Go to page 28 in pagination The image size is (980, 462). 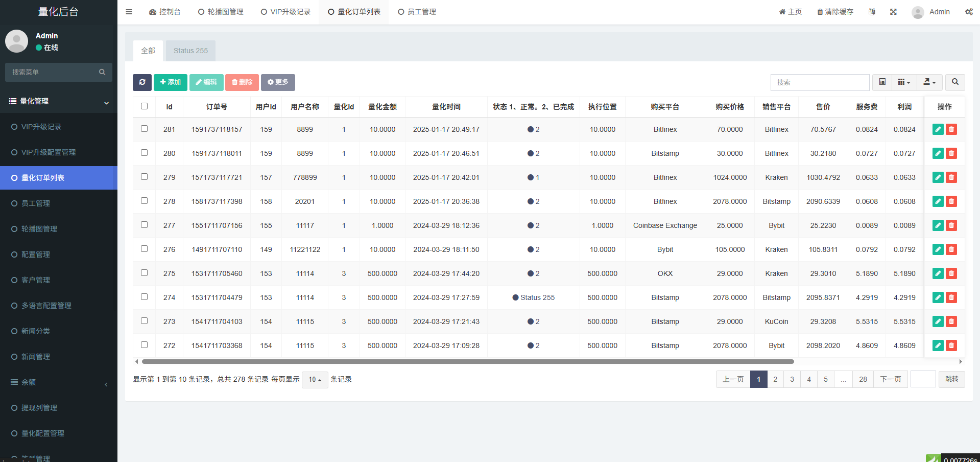[x=863, y=379]
